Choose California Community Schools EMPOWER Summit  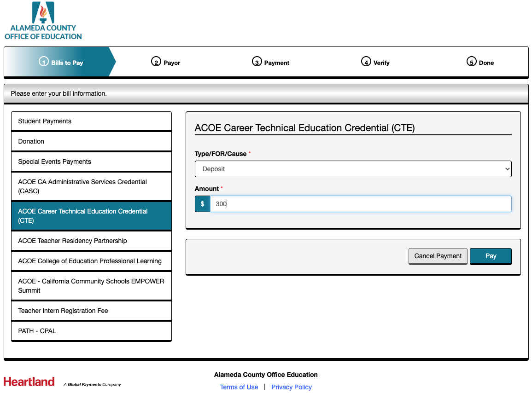point(91,286)
